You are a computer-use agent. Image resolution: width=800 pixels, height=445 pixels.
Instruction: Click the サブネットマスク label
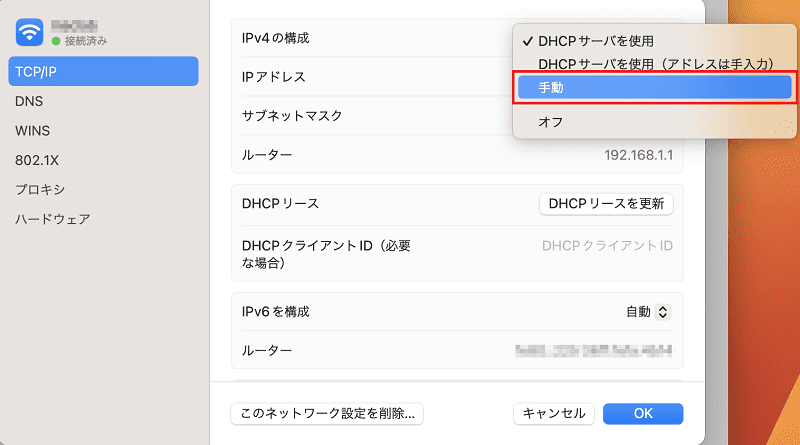point(292,116)
